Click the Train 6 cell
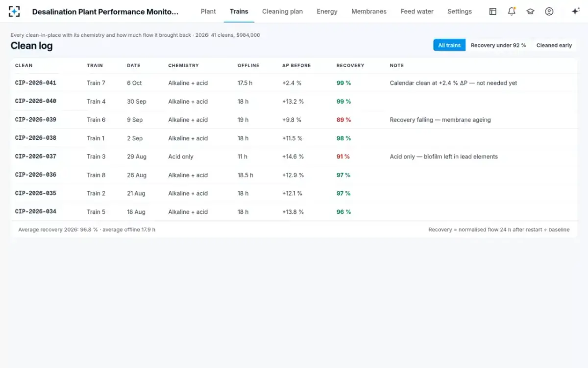The height and width of the screenshot is (368, 588). point(96,120)
